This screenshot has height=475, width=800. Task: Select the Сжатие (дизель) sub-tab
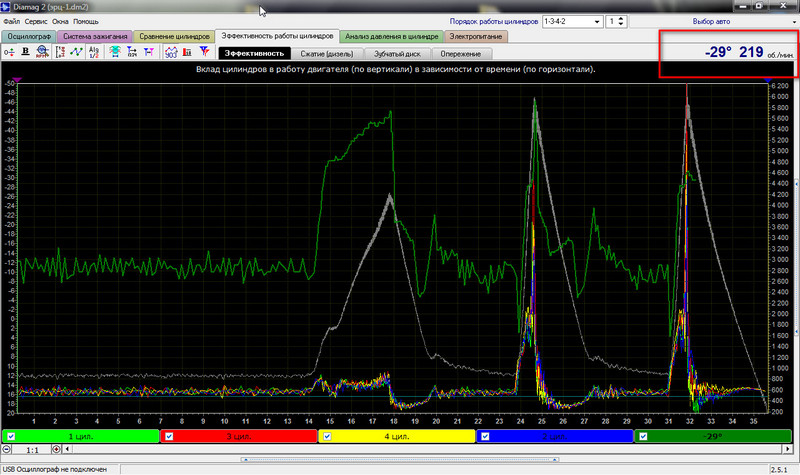(x=327, y=54)
